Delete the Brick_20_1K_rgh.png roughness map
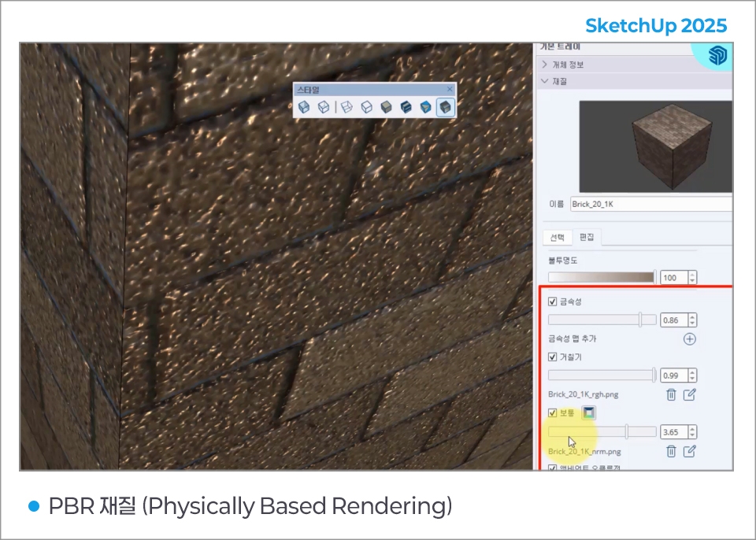The width and height of the screenshot is (756, 540). coord(671,394)
